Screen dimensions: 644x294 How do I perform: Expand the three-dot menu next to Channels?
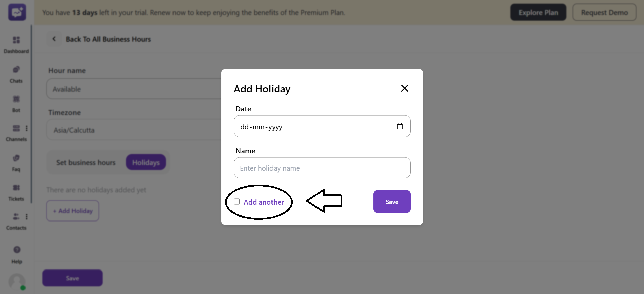click(27, 128)
